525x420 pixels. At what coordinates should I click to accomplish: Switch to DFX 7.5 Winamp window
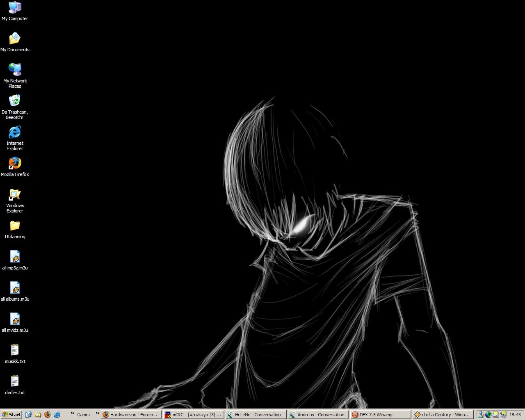(380, 415)
